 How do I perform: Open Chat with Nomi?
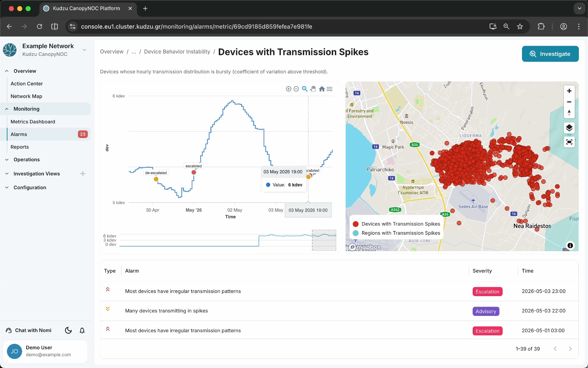coord(29,331)
